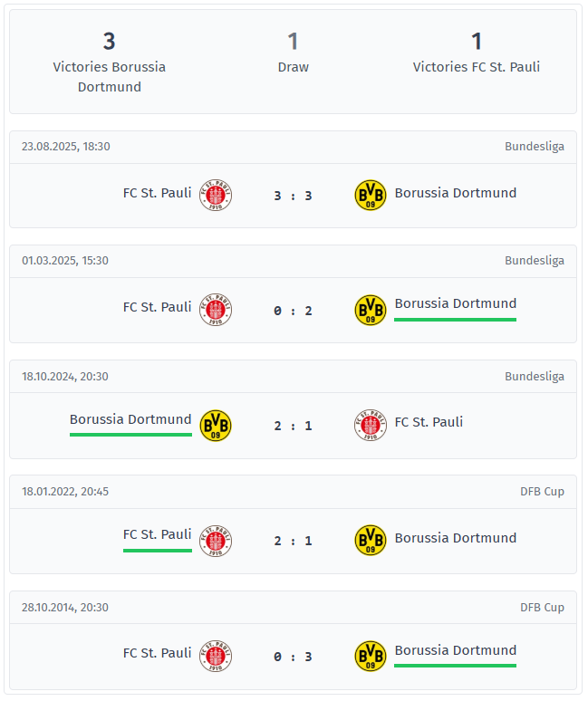Screen dimensions: 588x701
Task: Open the 0 : 2 score from 01.03.2025
Action: 293,311
